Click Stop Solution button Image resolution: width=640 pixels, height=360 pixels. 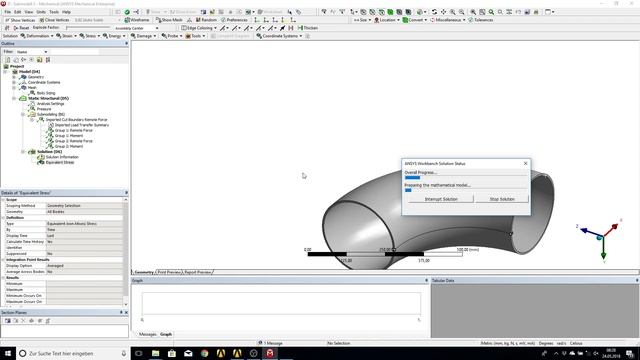(x=502, y=199)
